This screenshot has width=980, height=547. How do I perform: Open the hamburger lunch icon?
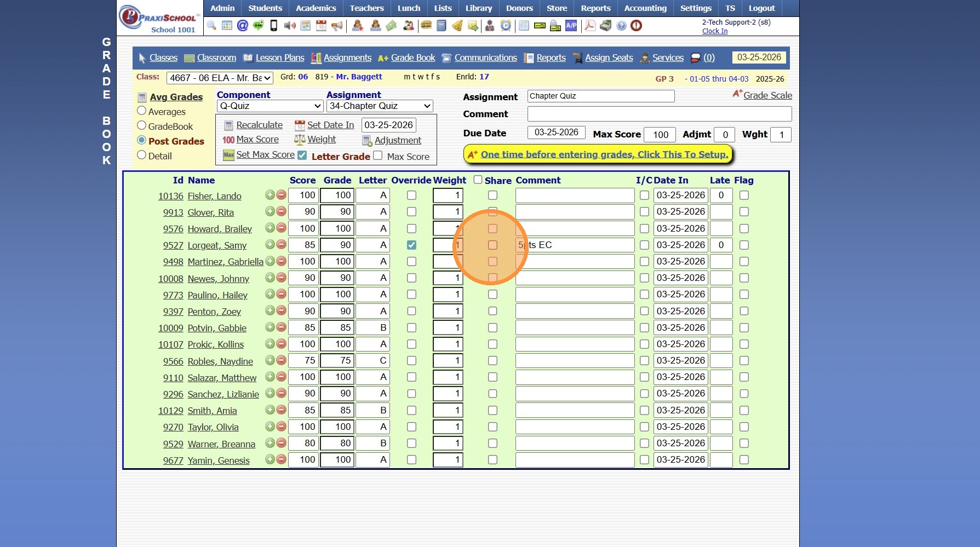(426, 26)
